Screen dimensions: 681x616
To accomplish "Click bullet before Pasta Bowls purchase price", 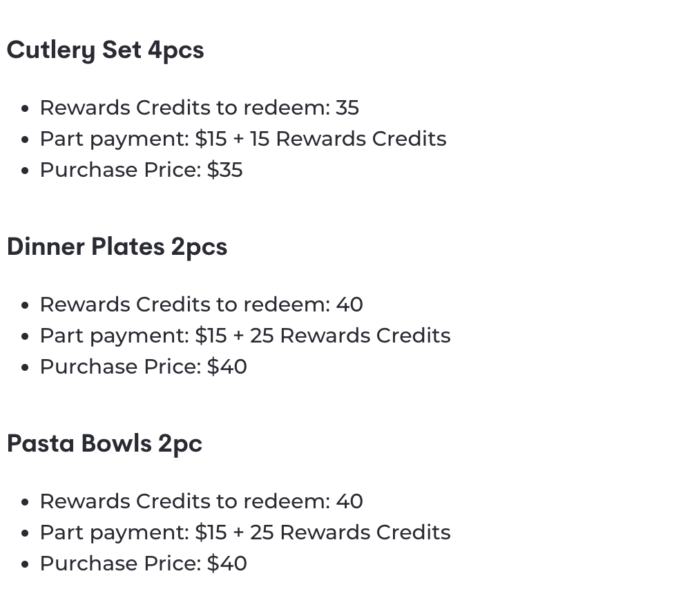I will tap(25, 564).
